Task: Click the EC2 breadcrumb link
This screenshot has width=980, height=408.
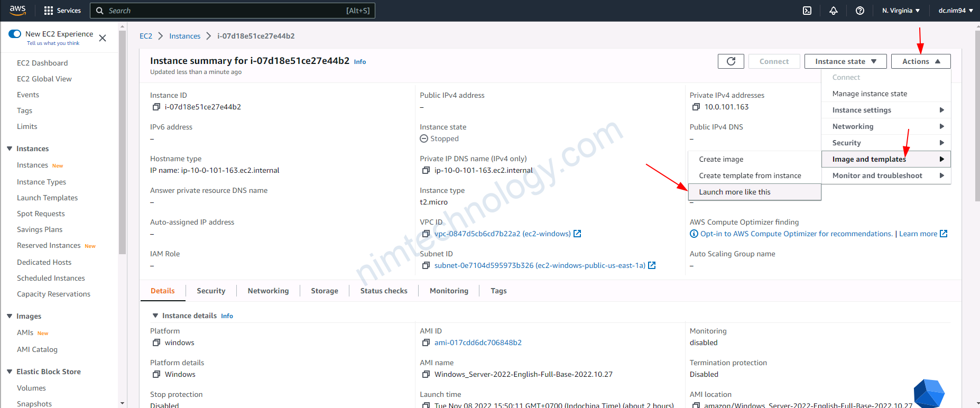Action: tap(146, 36)
